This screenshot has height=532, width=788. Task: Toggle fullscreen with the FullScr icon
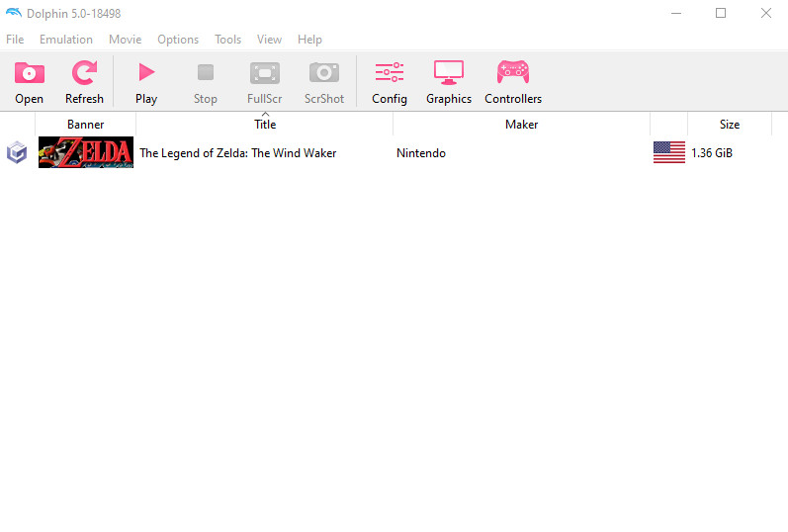point(264,73)
